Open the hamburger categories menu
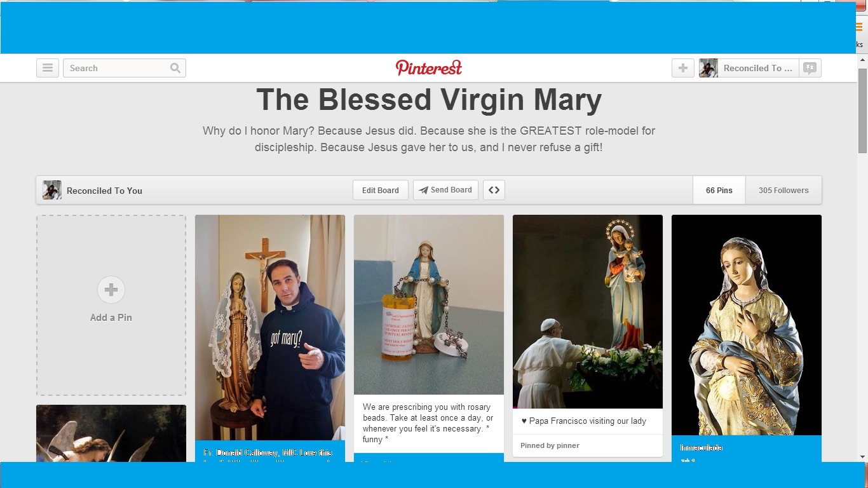Image resolution: width=868 pixels, height=488 pixels. pyautogui.click(x=48, y=68)
